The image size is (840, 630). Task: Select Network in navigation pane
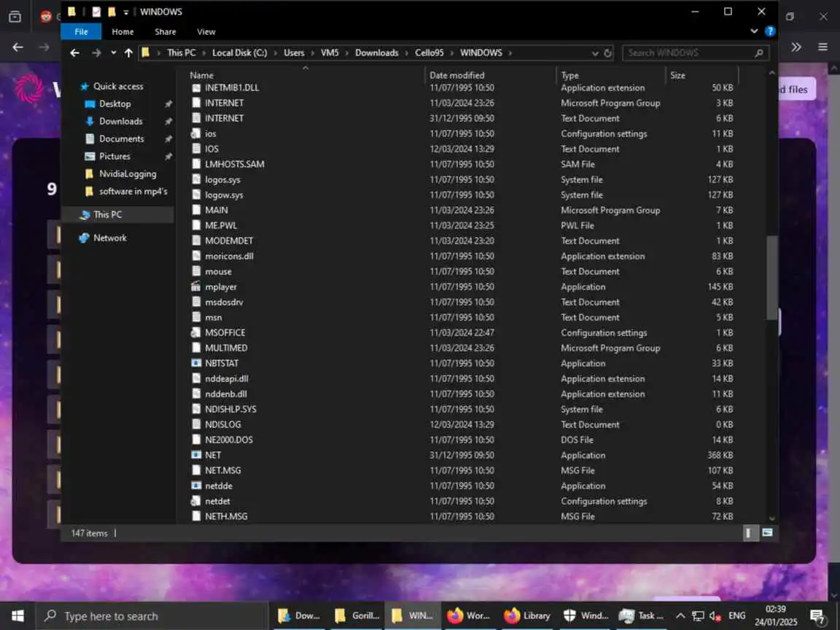click(109, 238)
